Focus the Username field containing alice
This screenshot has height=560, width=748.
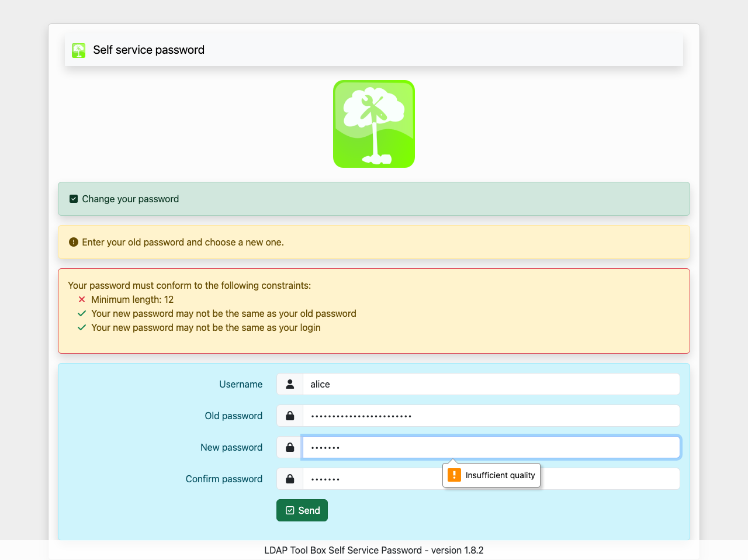[x=491, y=384]
